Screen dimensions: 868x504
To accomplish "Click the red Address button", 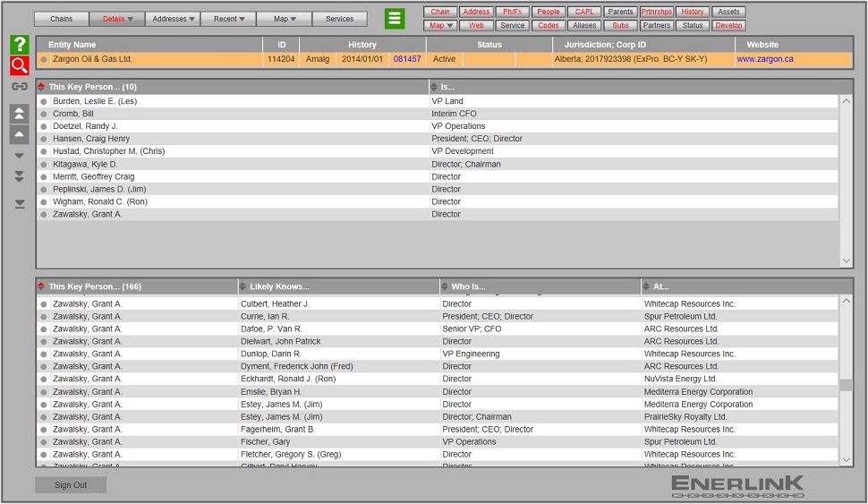I will click(x=476, y=12).
